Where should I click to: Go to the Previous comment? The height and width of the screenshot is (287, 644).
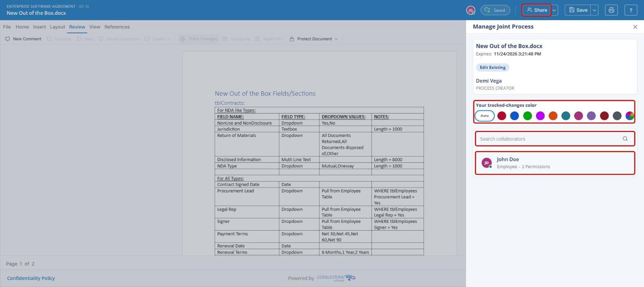pos(59,39)
